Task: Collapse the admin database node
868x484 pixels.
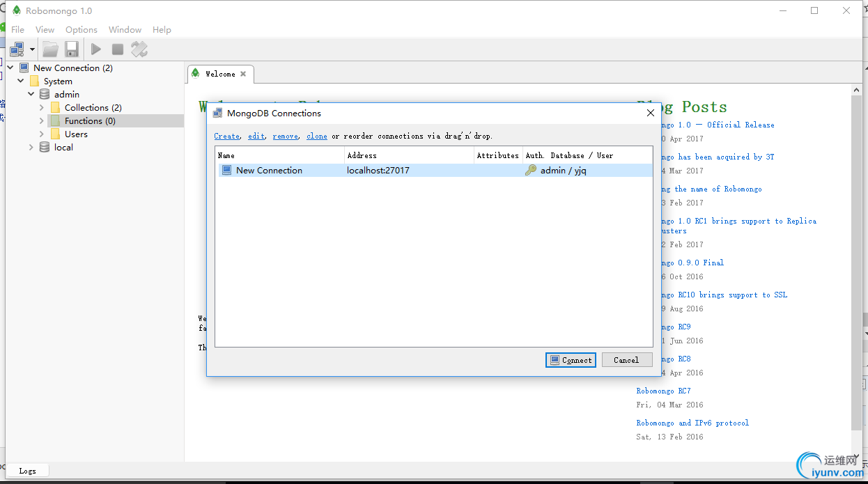Action: tap(31, 95)
